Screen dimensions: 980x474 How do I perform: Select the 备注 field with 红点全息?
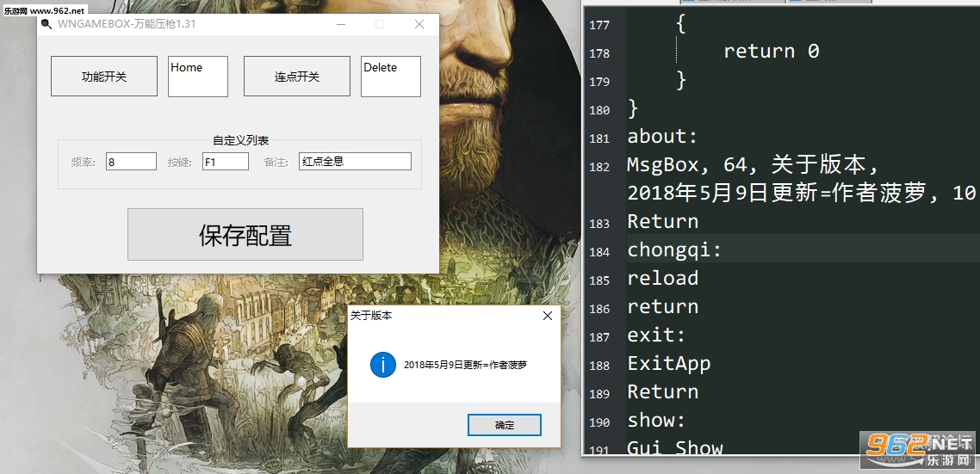355,161
